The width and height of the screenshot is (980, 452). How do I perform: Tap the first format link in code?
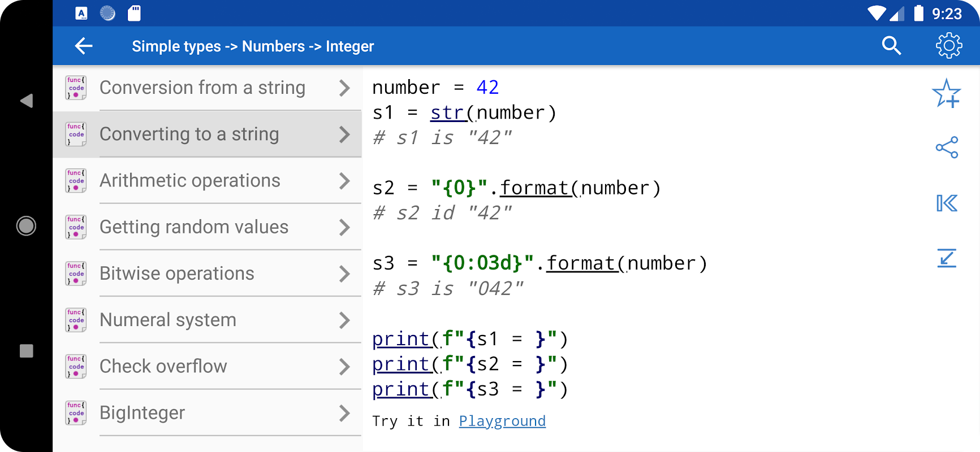coord(534,188)
